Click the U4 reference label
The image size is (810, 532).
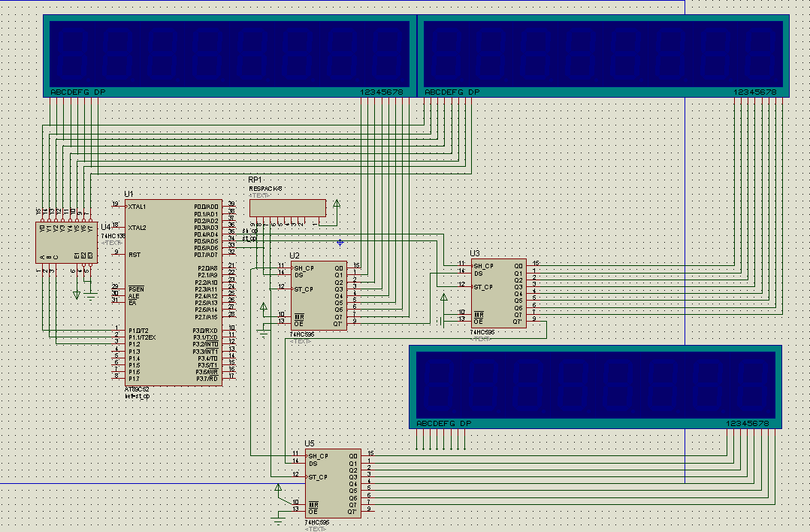[x=105, y=227]
